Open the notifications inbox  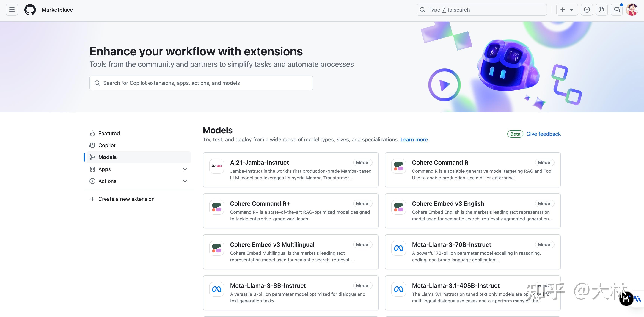click(x=617, y=10)
